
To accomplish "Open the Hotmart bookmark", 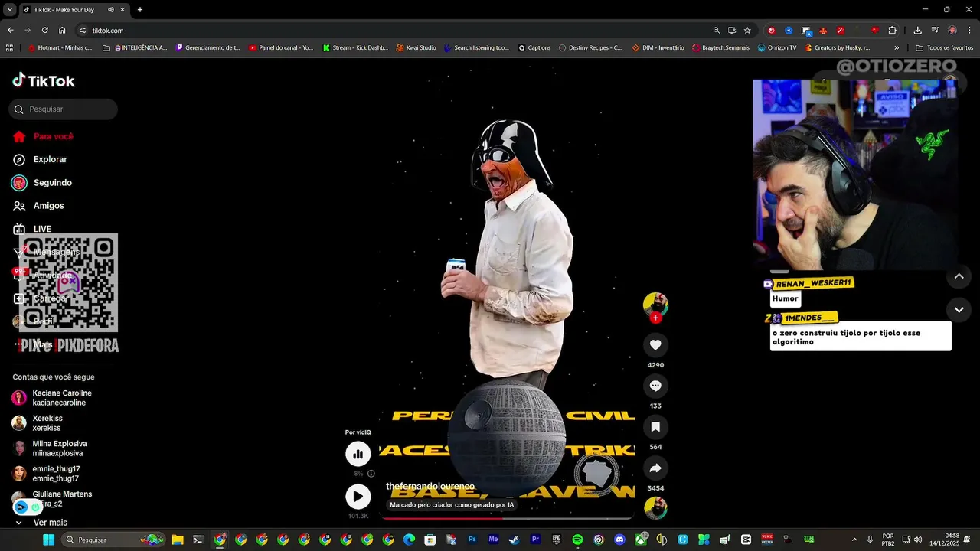I will pyautogui.click(x=60, y=47).
